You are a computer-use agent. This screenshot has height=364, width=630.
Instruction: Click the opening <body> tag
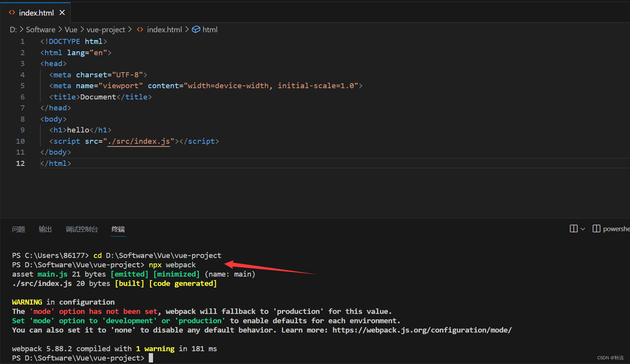pyautogui.click(x=54, y=119)
